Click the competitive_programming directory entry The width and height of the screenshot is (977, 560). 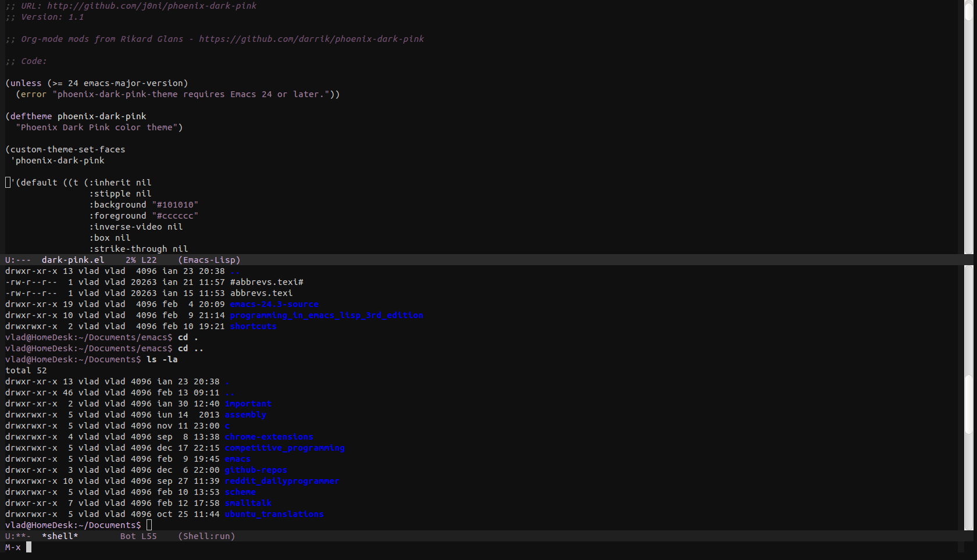[x=284, y=448]
